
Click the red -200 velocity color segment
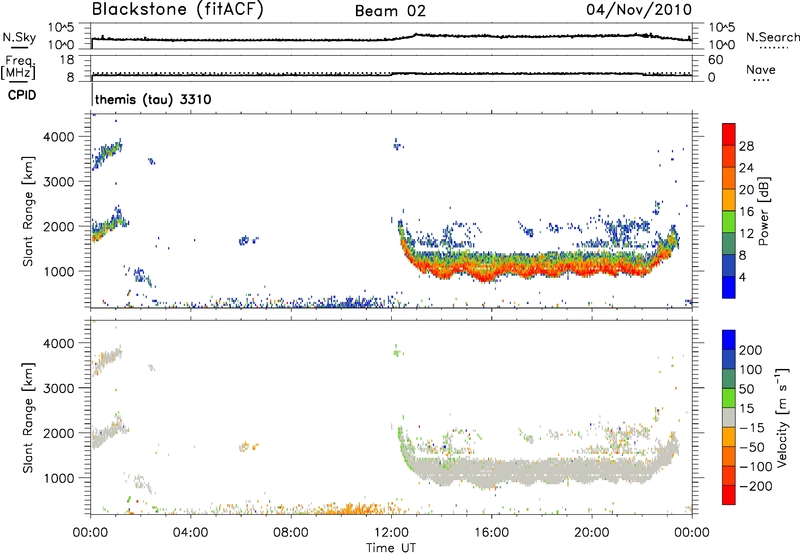729,495
